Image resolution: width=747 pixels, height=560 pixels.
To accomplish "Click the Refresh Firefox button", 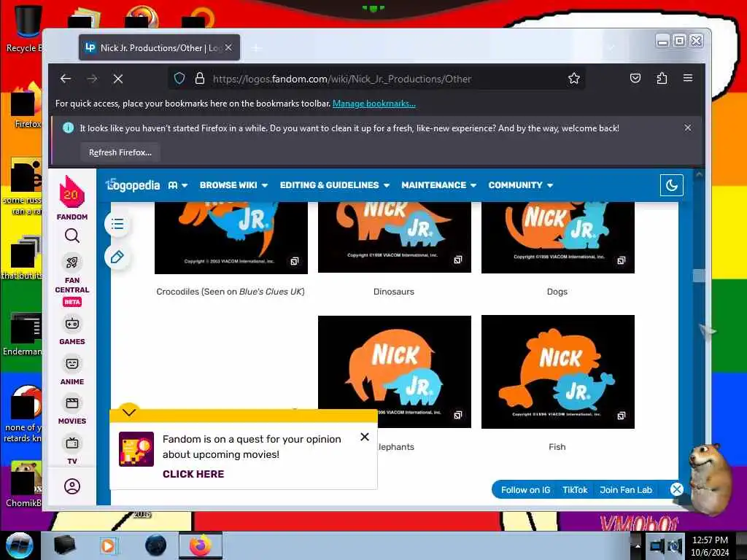I will tap(120, 152).
